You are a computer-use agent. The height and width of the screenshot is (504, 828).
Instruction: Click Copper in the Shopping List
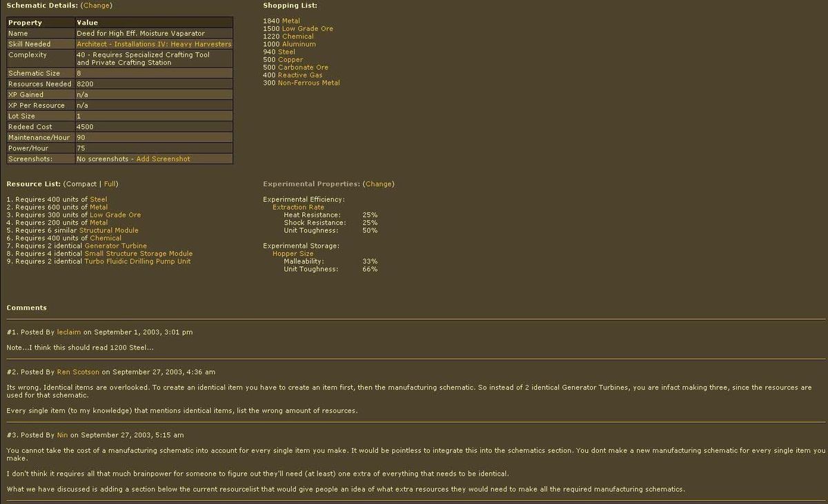point(290,60)
